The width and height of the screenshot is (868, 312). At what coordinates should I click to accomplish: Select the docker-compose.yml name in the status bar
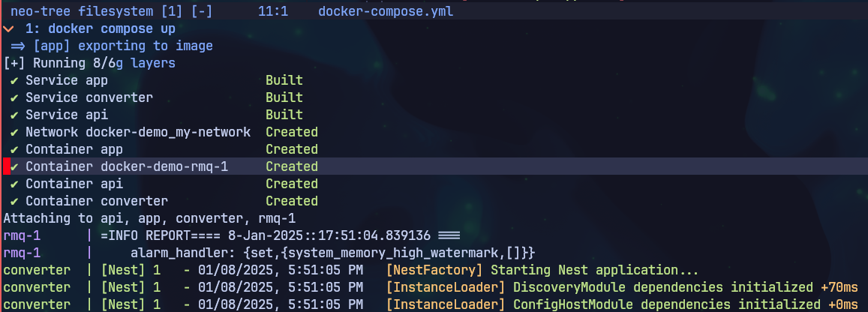pos(386,11)
